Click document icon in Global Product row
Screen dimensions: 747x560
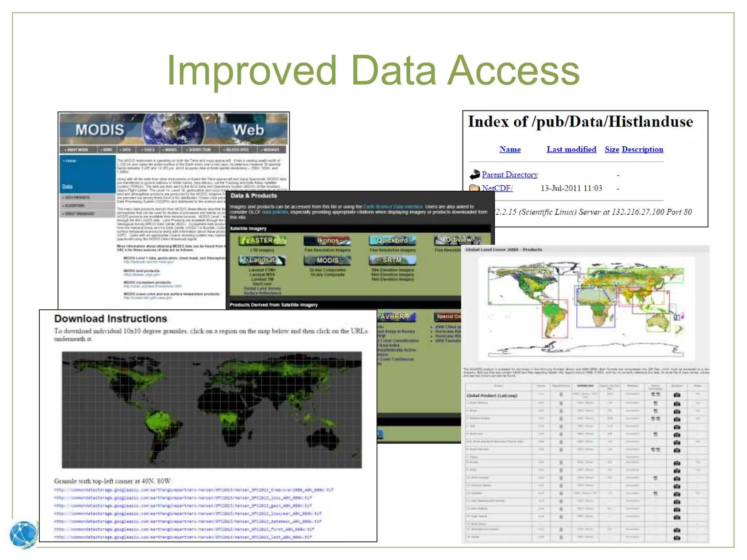561,394
